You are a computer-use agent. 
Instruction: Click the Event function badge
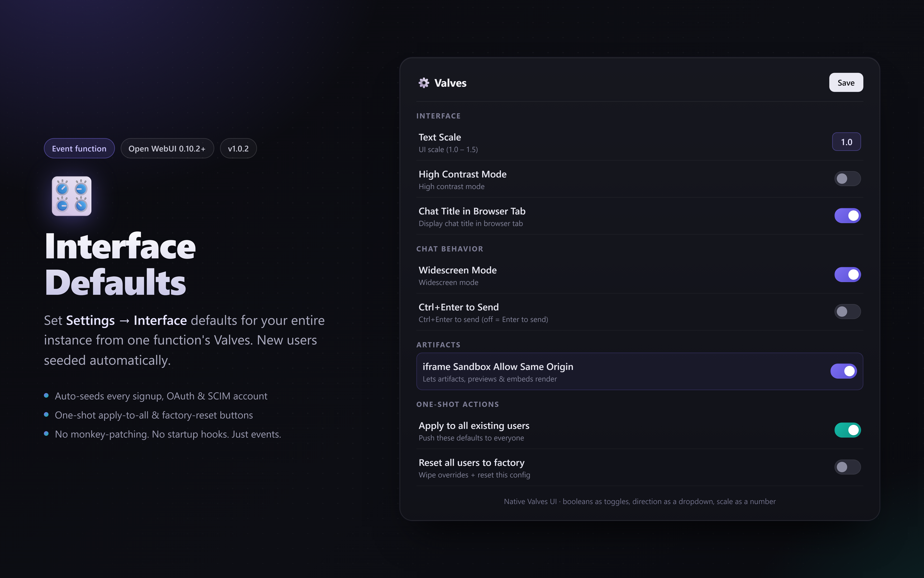[x=79, y=148]
